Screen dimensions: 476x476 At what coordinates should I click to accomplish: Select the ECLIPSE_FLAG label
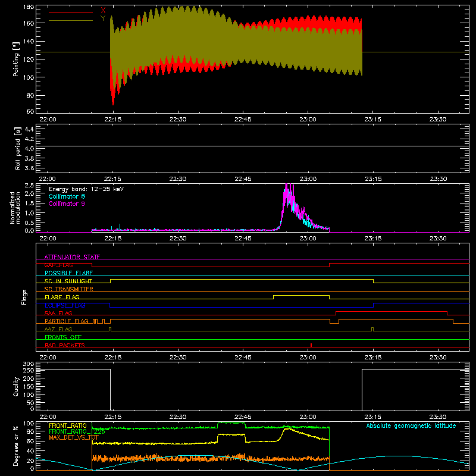(65, 305)
